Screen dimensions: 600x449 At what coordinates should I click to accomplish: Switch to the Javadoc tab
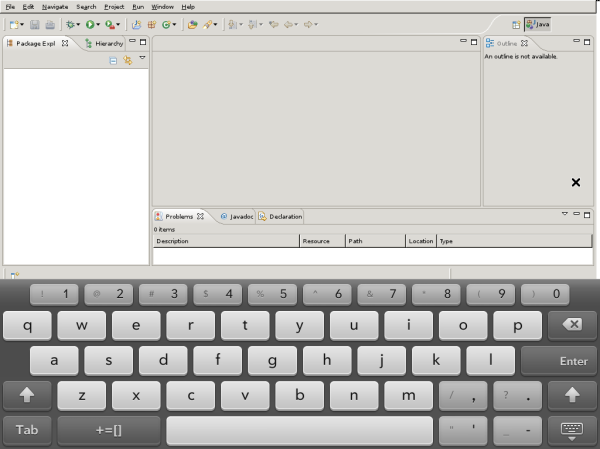237,217
